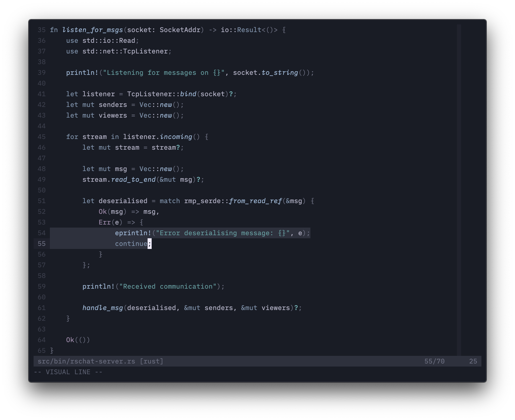The width and height of the screenshot is (515, 420).
Task: Click TcpListener::bind on line 41
Action: pos(162,94)
